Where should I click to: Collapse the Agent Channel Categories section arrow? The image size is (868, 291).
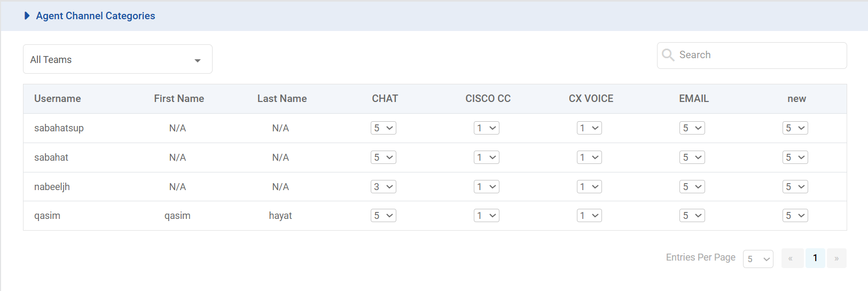27,16
